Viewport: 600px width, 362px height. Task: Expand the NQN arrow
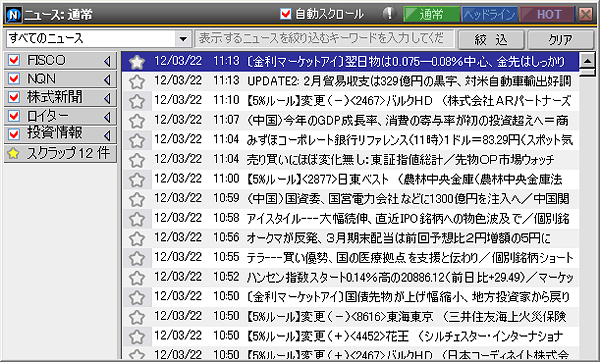[108, 79]
